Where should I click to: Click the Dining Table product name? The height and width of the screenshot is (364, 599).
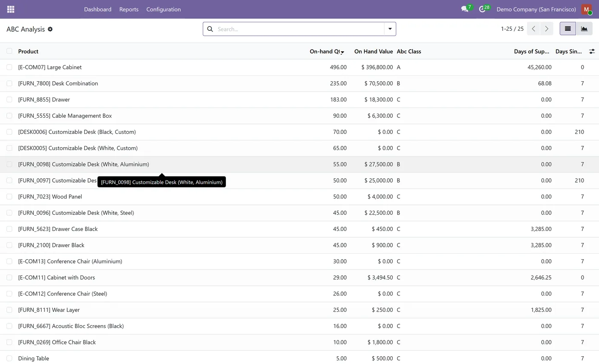[x=33, y=358]
